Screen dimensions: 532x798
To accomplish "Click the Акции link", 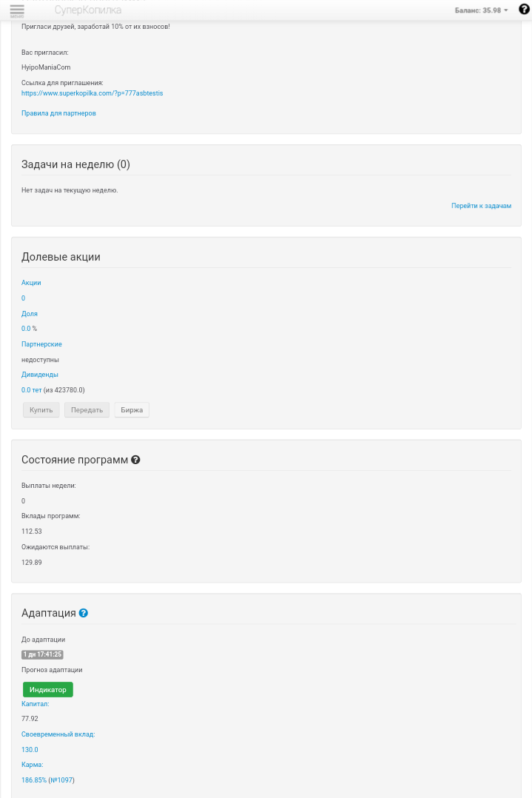I will (x=31, y=283).
